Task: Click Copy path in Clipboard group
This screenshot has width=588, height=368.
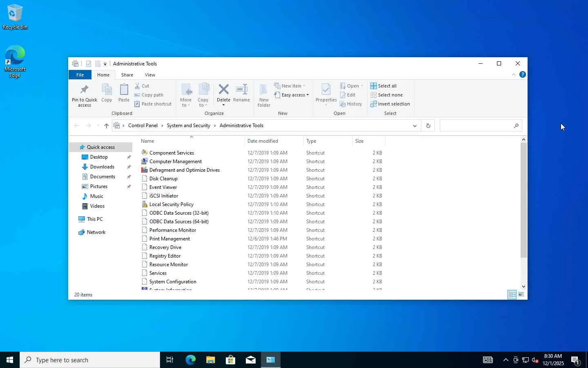Action: point(149,95)
